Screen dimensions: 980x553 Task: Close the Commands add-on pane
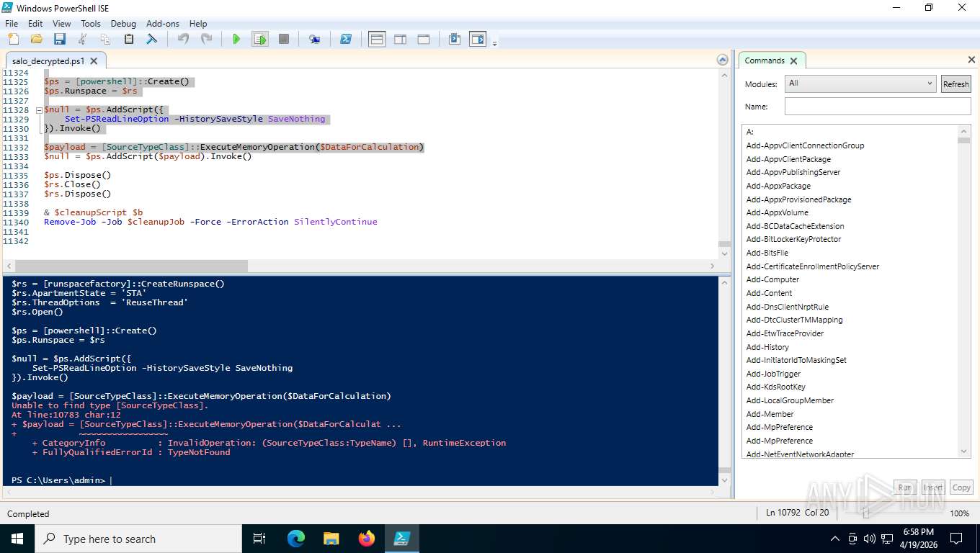click(x=971, y=60)
